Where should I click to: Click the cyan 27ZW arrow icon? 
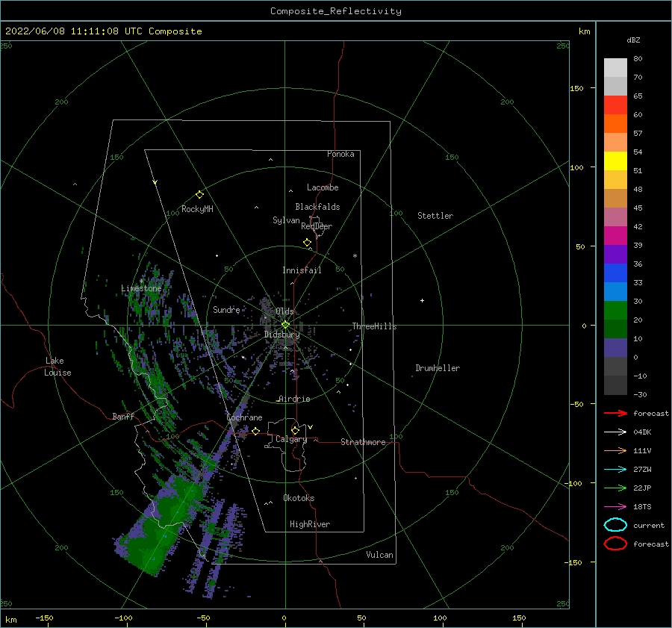tap(615, 470)
